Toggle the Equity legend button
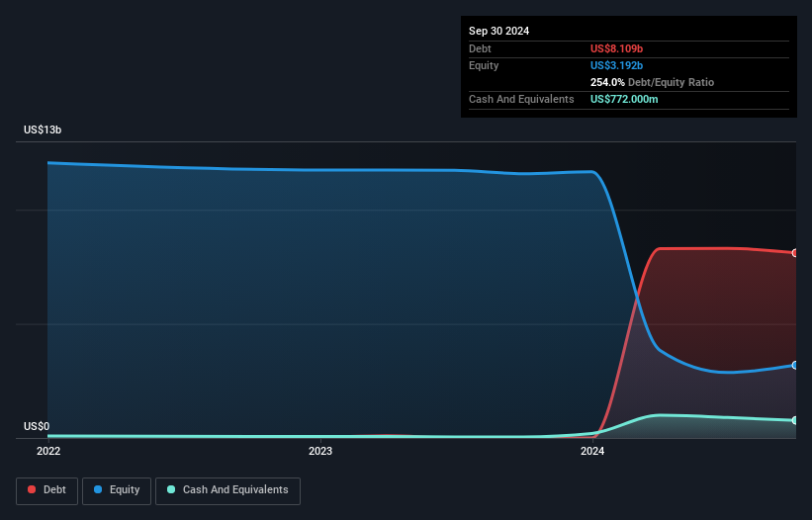Screen dimensions: 812x520 [117, 490]
